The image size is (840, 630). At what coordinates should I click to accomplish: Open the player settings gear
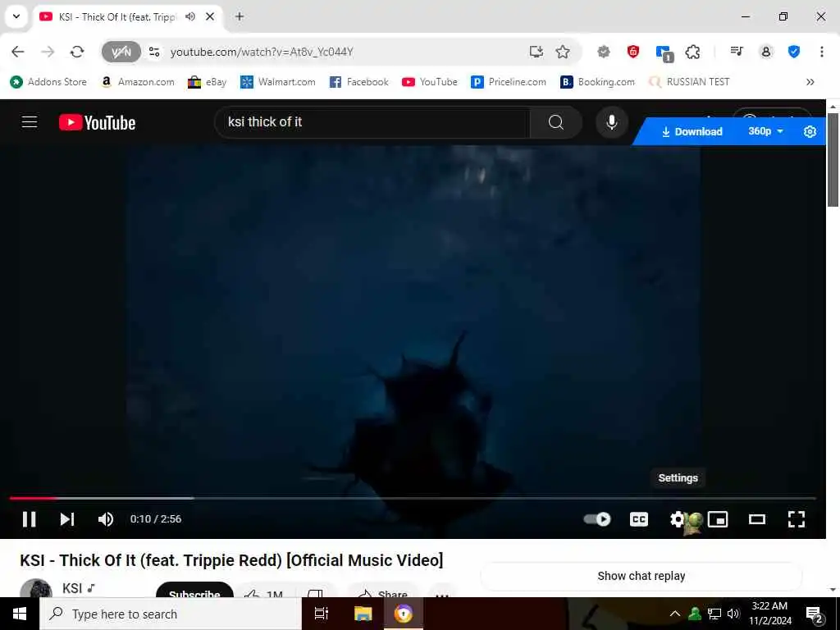coord(677,519)
